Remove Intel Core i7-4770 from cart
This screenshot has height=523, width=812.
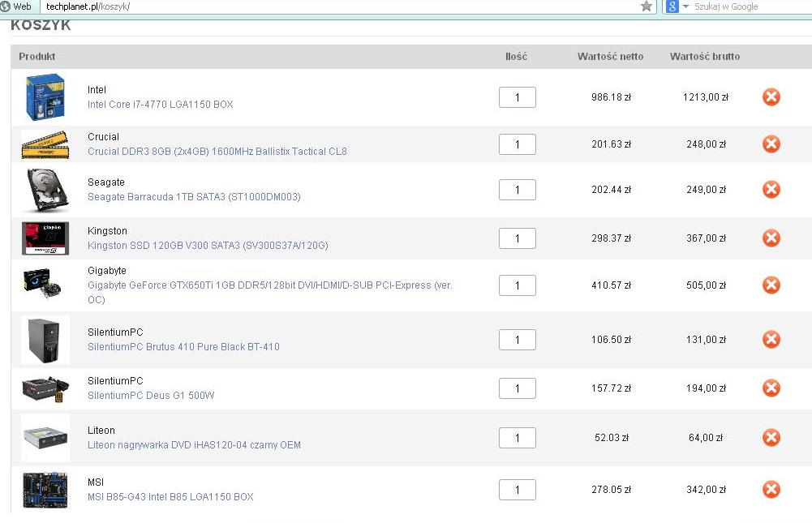tap(771, 96)
